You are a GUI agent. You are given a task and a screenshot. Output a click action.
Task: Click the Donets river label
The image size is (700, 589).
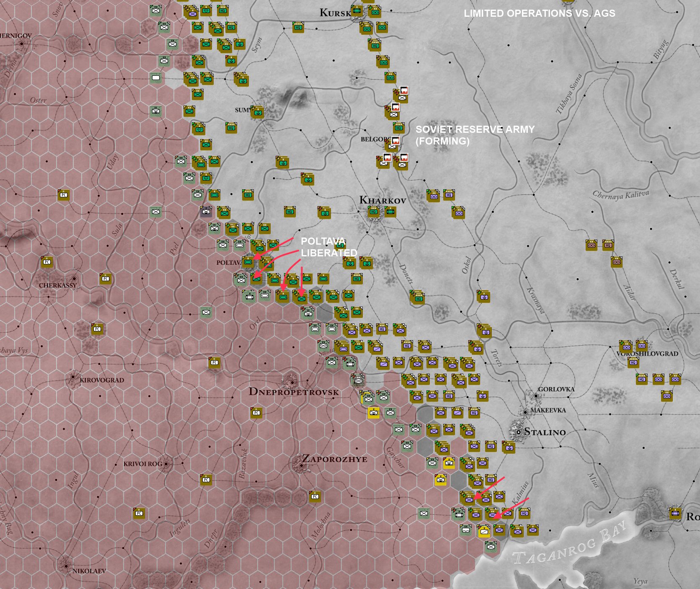tap(407, 275)
